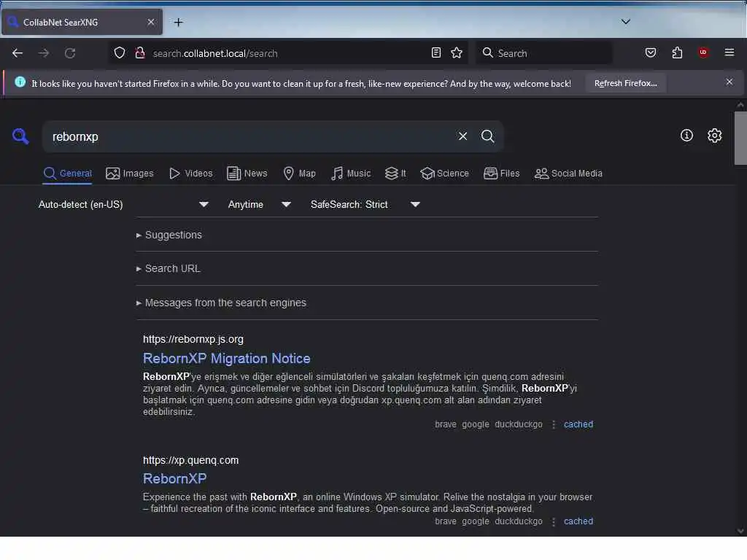
Task: Open cached version of Migration Notice result
Action: [578, 424]
